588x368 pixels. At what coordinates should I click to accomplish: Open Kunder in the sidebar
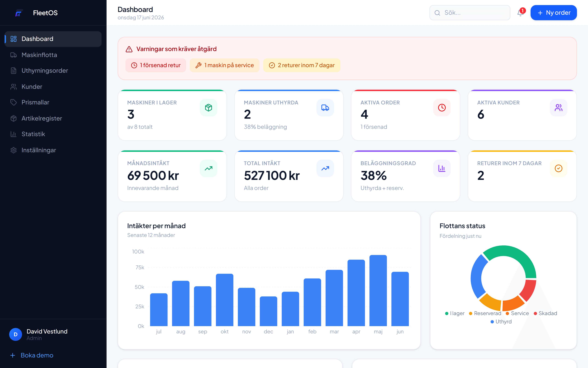click(x=53, y=87)
